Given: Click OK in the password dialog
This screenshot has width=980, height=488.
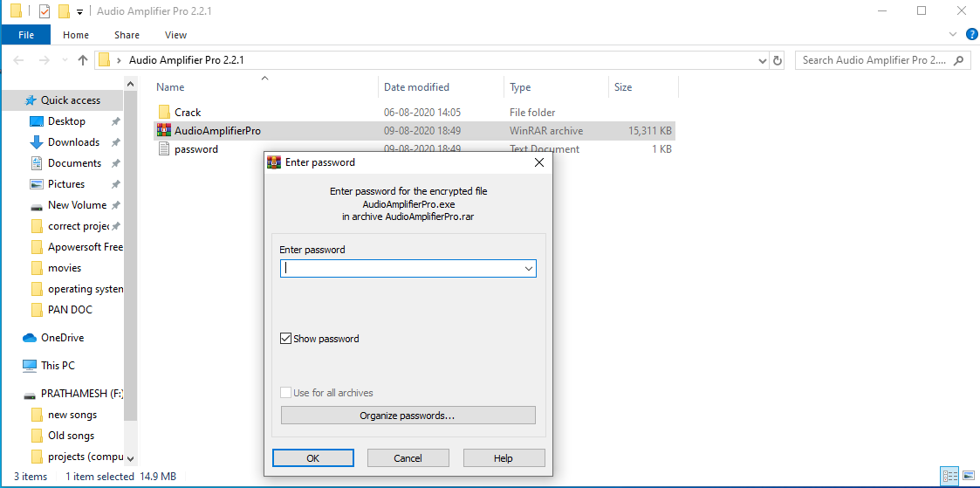Looking at the screenshot, I should (x=313, y=458).
